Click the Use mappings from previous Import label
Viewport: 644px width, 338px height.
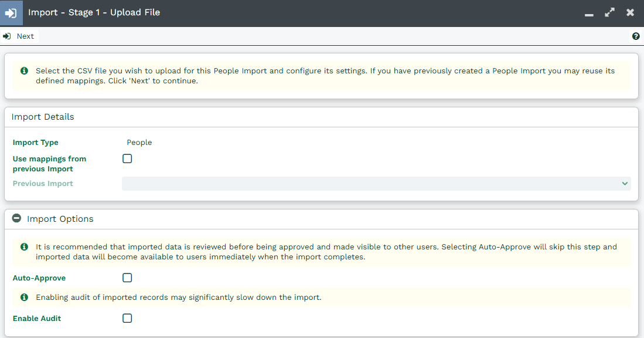click(x=49, y=164)
